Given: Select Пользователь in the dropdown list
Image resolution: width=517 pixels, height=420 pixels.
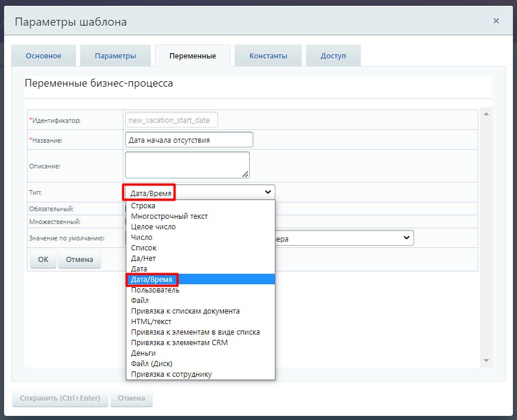Looking at the screenshot, I should click(155, 290).
